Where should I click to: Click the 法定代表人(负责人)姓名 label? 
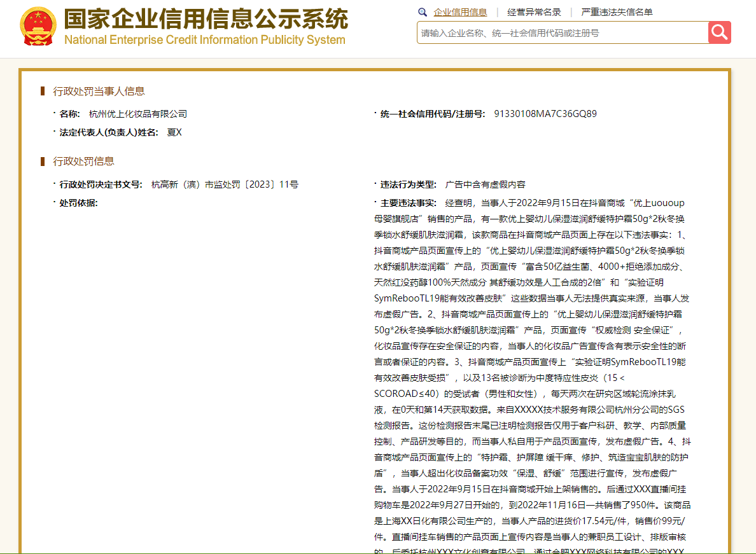click(108, 132)
